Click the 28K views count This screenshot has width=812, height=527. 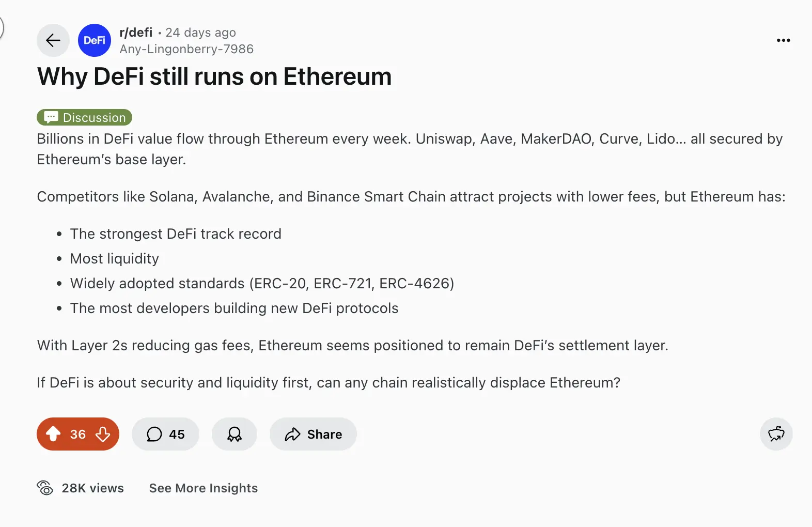(x=93, y=488)
